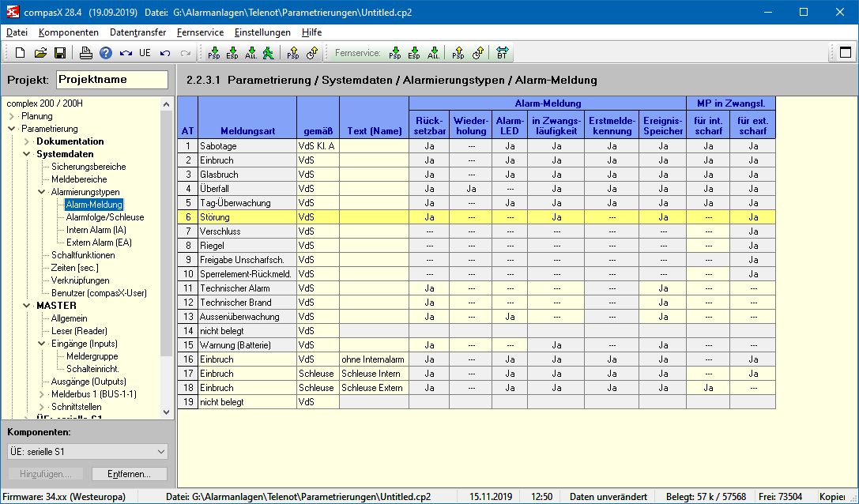The image size is (859, 504).
Task: Toggle Rücksetzbar cell for Störung row
Action: pos(429,217)
